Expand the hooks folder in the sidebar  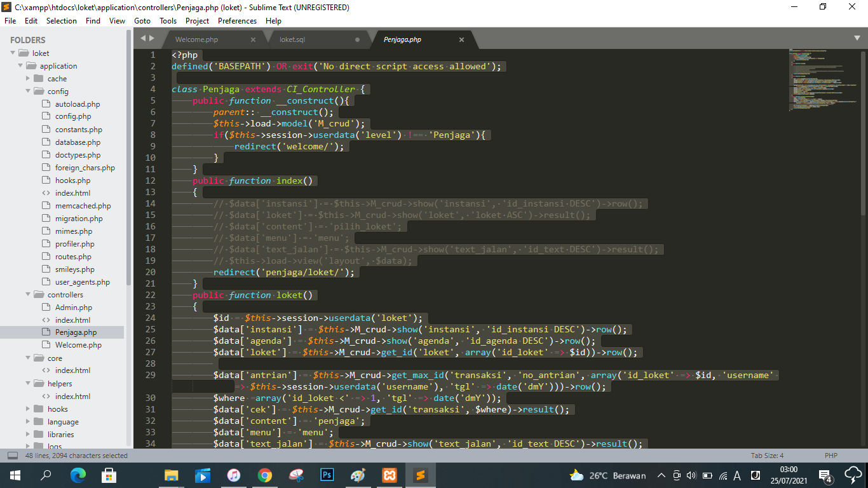[27, 409]
